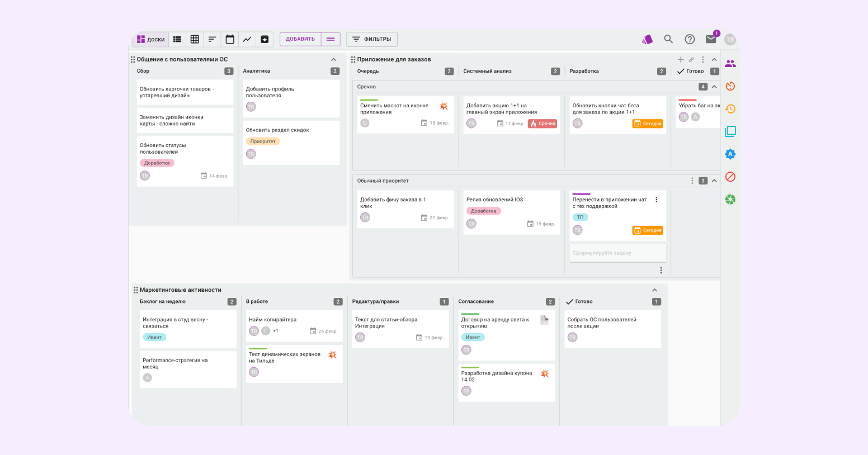Open the Gantt timeline view

(x=212, y=39)
